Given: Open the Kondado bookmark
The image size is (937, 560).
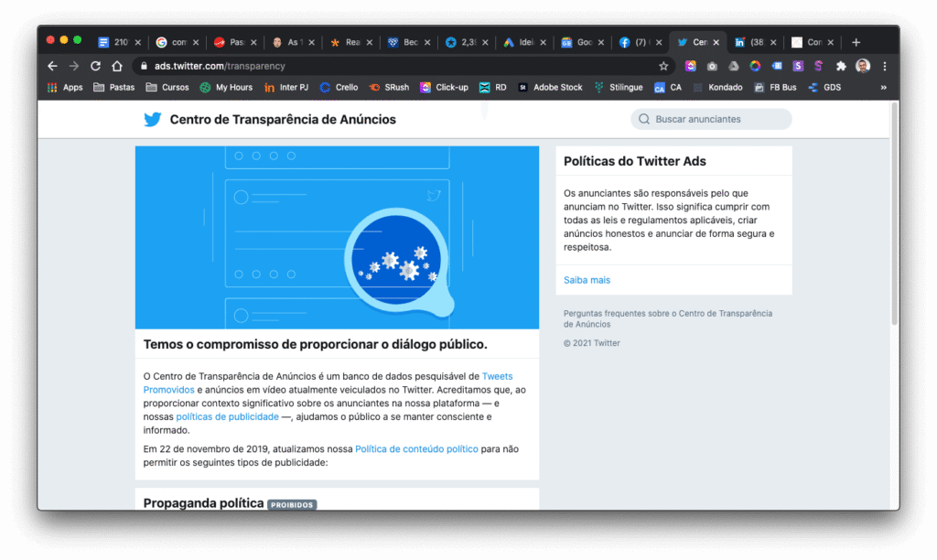Looking at the screenshot, I should pos(717,87).
